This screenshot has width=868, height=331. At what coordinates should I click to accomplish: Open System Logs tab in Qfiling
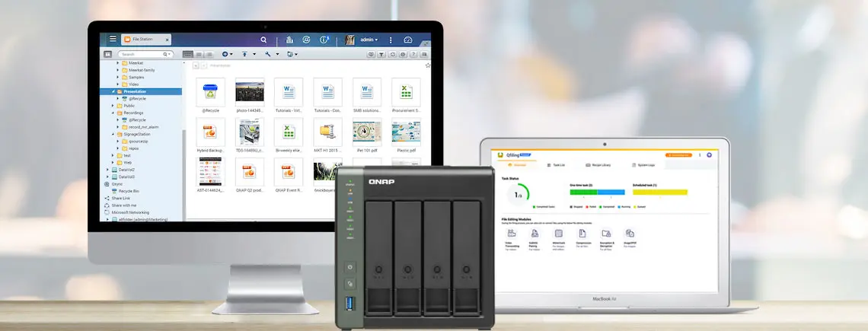tap(644, 165)
